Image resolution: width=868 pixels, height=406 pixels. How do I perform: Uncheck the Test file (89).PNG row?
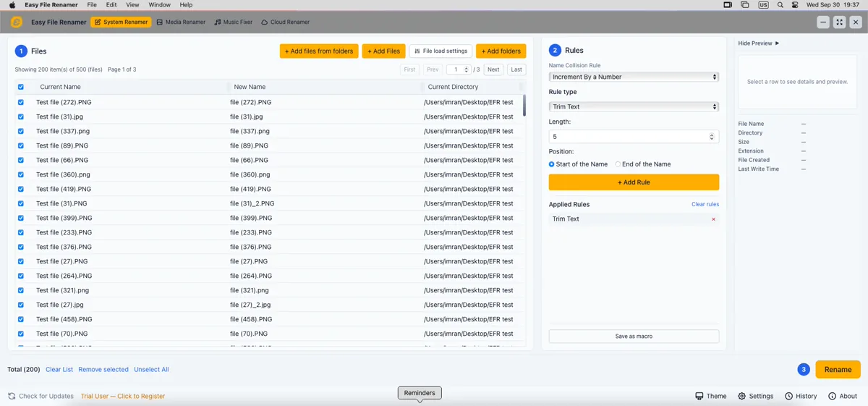tap(20, 145)
